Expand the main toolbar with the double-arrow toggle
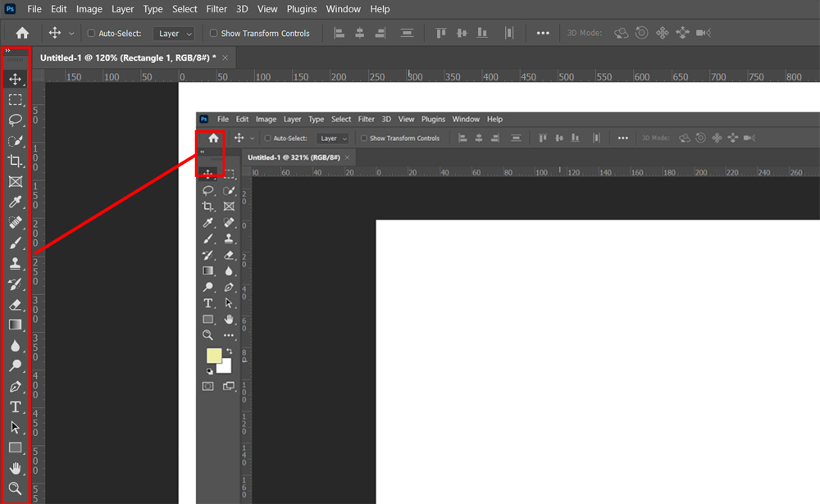 (x=8, y=51)
